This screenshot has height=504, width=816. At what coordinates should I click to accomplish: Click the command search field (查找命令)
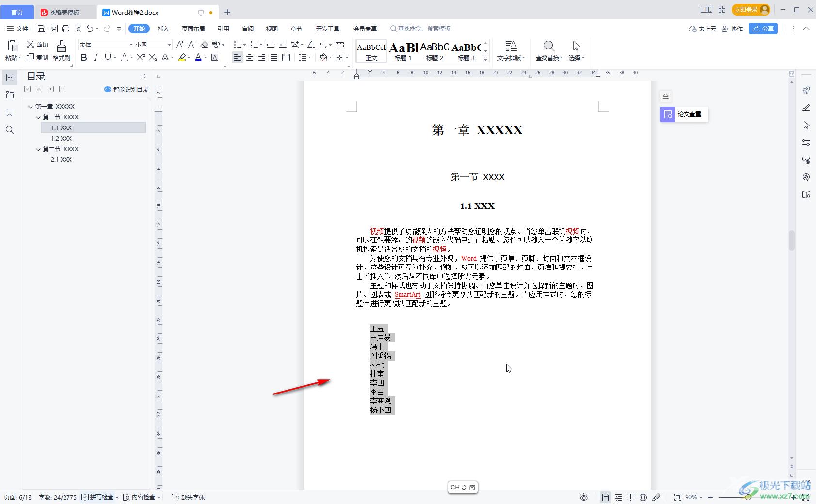[421, 29]
